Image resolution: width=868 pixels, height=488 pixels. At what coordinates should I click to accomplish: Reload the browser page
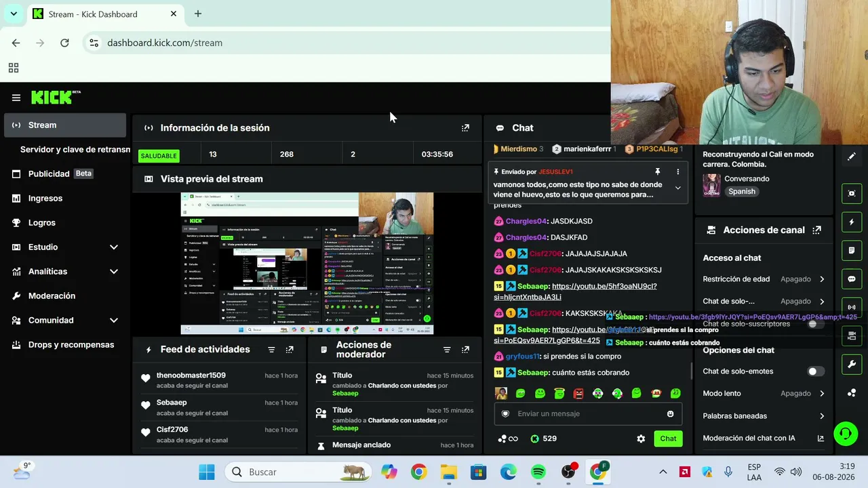click(64, 43)
